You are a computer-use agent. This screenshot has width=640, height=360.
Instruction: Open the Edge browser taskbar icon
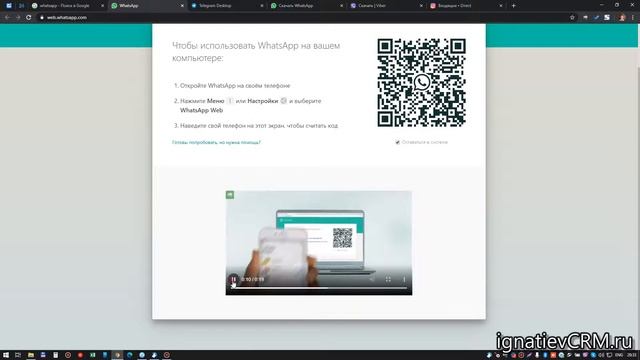tap(130, 355)
